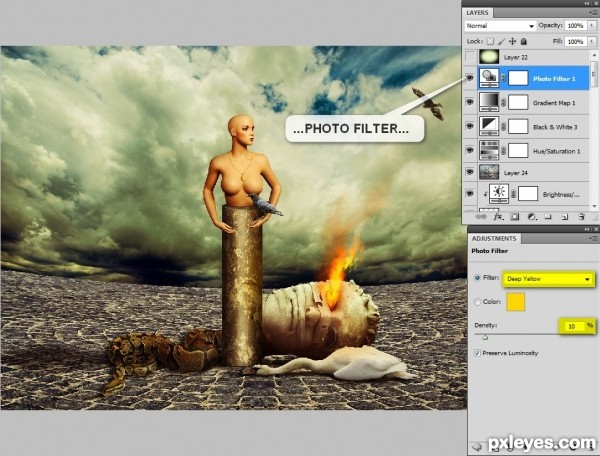Click the Add layer mask icon
600x456 pixels.
pos(515,217)
